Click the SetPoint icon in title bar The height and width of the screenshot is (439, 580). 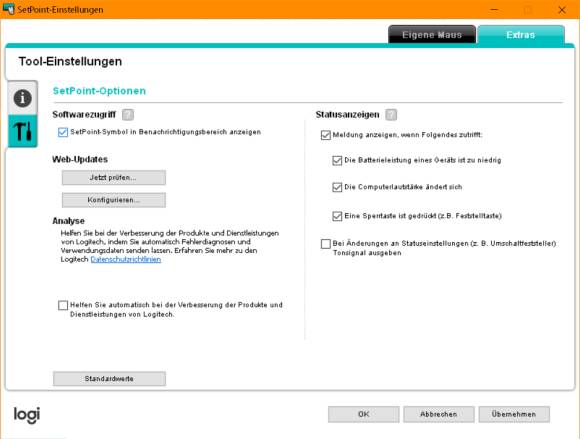9,9
